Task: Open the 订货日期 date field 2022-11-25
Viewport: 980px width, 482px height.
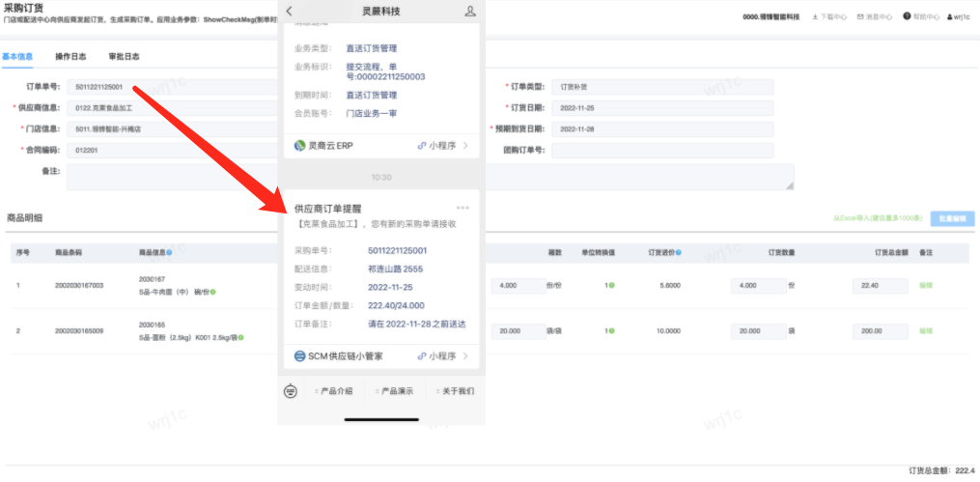Action: tap(662, 108)
